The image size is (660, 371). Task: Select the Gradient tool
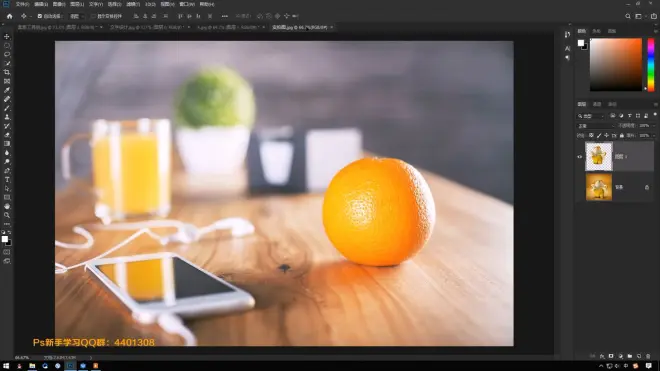7,144
